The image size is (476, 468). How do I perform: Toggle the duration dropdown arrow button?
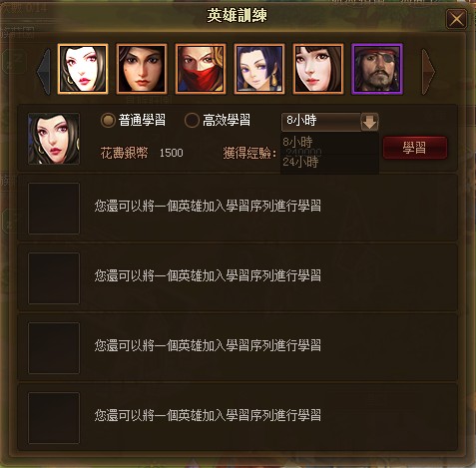point(369,122)
